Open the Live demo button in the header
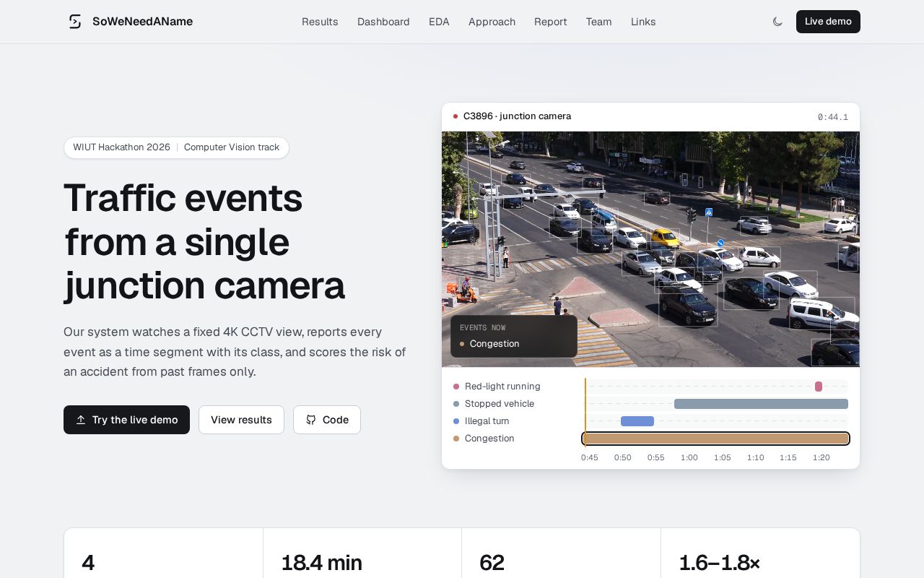 point(828,22)
